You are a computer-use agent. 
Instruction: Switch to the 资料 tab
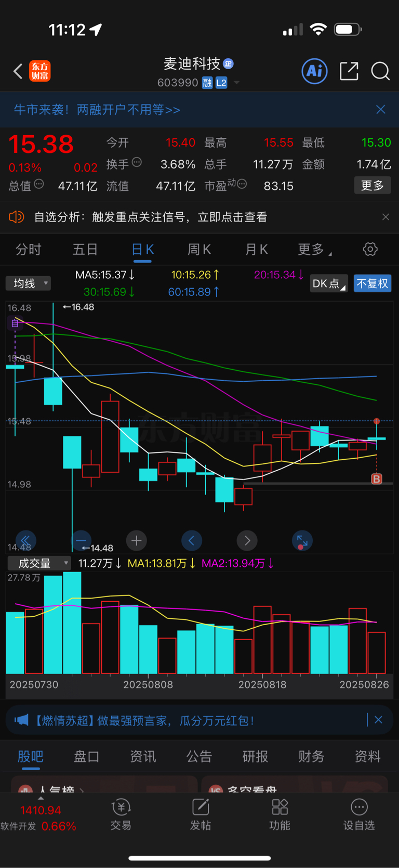click(x=368, y=757)
